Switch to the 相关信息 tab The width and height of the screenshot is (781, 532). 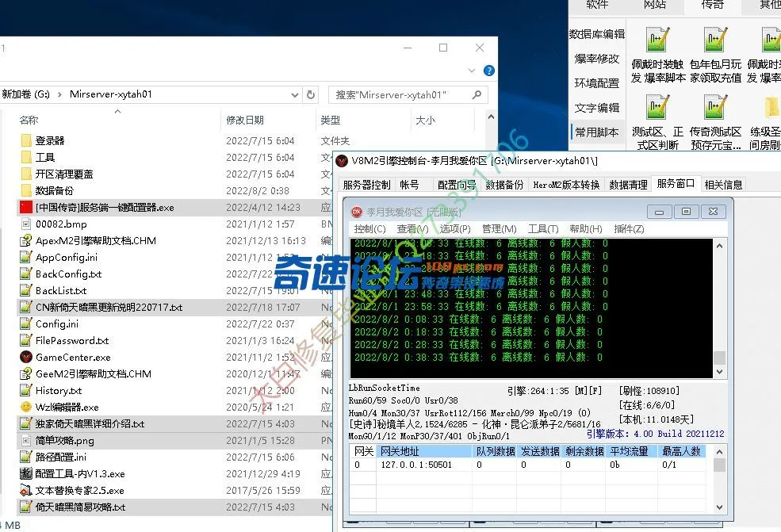[x=723, y=185]
